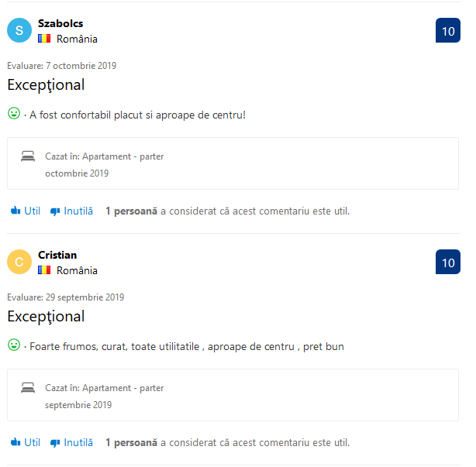Click Romania flag under Szabolcs
This screenshot has height=467, width=476.
[x=44, y=39]
